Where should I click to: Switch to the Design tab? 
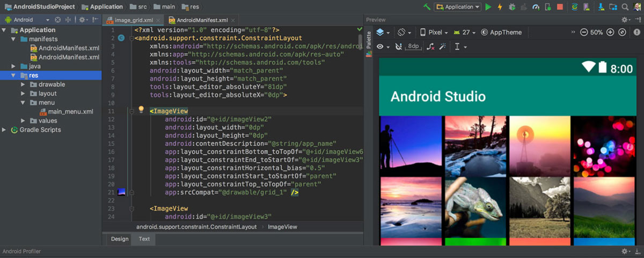(x=120, y=239)
